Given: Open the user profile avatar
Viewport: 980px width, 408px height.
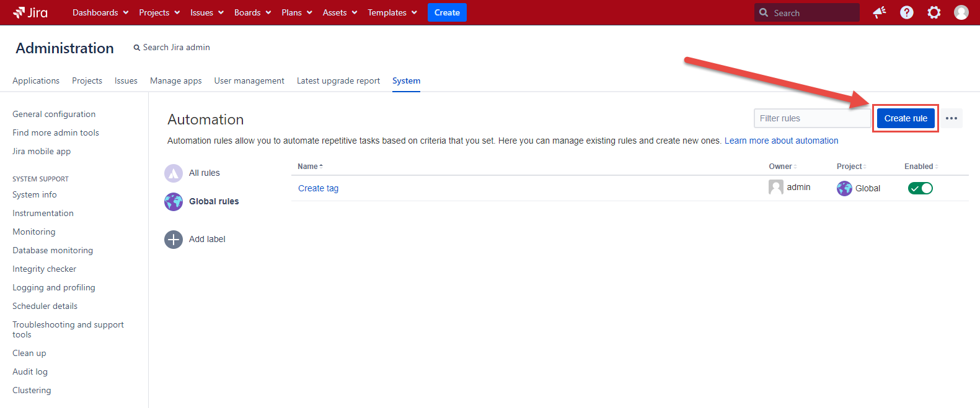Looking at the screenshot, I should [x=961, y=12].
